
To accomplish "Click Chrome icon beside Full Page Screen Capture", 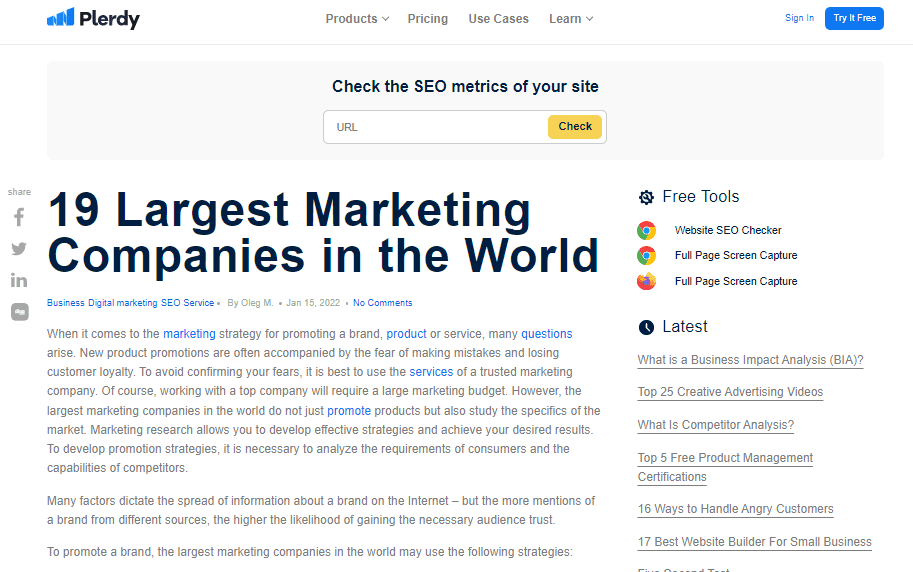I will (x=646, y=256).
